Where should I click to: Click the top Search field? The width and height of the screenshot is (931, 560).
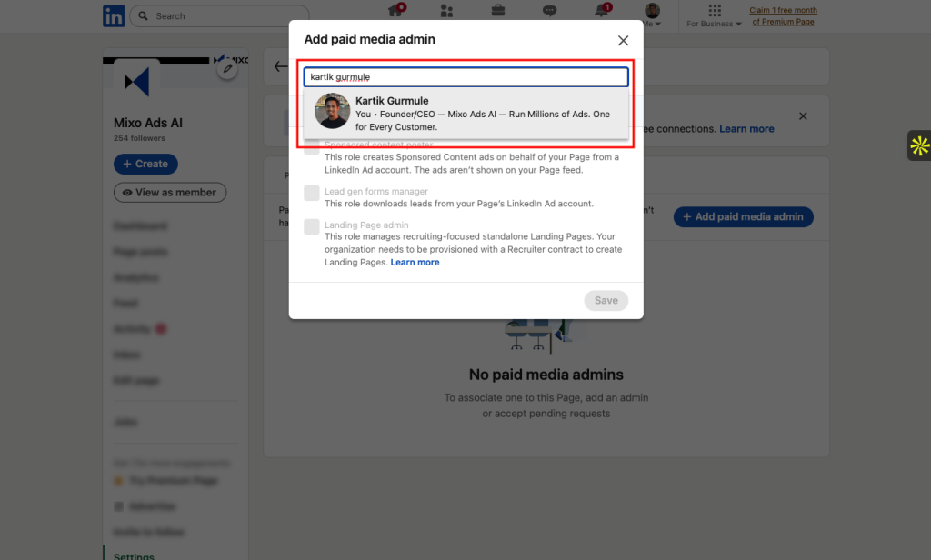tap(220, 16)
